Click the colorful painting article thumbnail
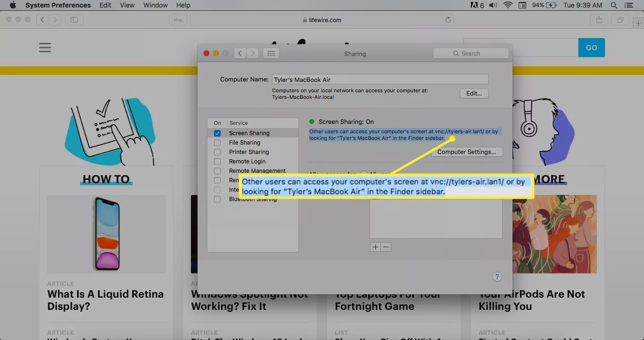Image resolution: width=644 pixels, height=340 pixels. 554,234
